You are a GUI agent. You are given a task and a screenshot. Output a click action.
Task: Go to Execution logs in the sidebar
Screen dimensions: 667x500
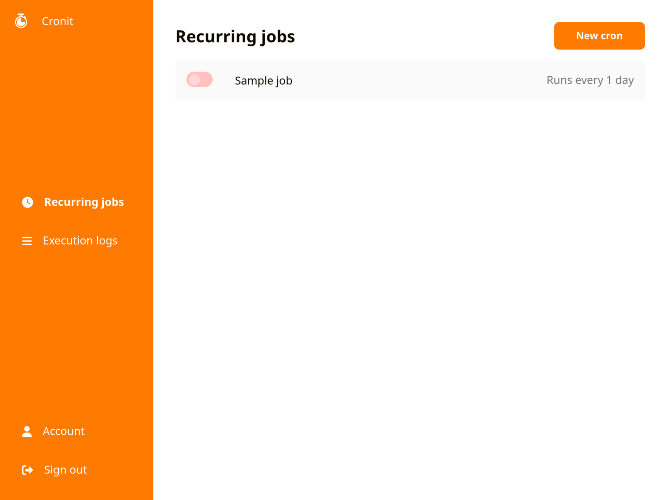point(80,241)
